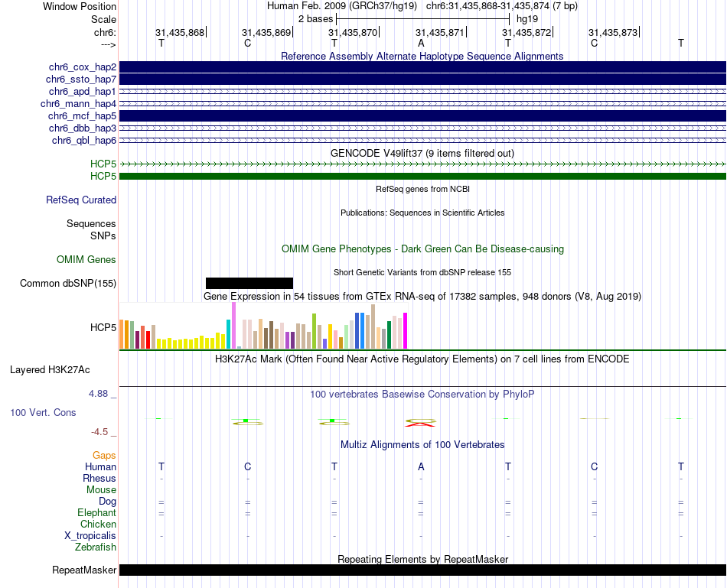Viewport: 727px width, 588px height.
Task: Click the OMIM Gene Phenotypes track title
Action: point(422,249)
